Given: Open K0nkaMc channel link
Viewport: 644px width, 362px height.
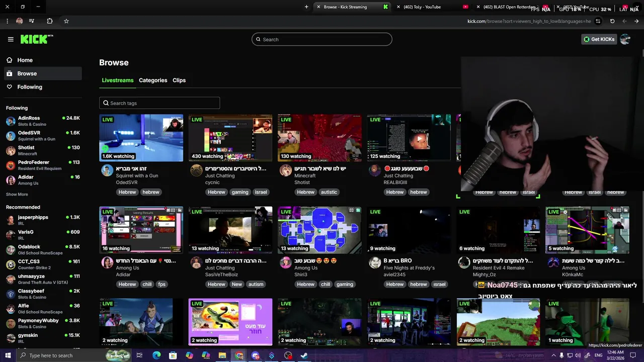Looking at the screenshot, I should (x=573, y=275).
